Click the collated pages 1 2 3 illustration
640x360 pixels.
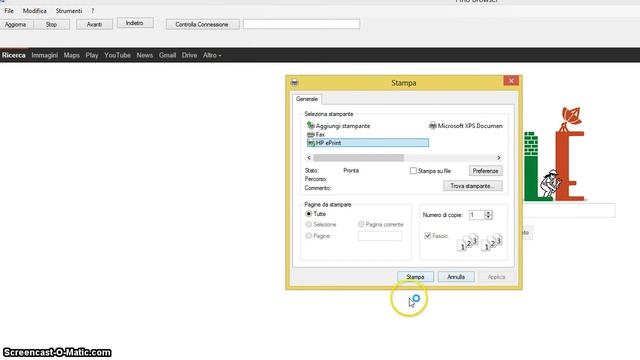(x=479, y=242)
